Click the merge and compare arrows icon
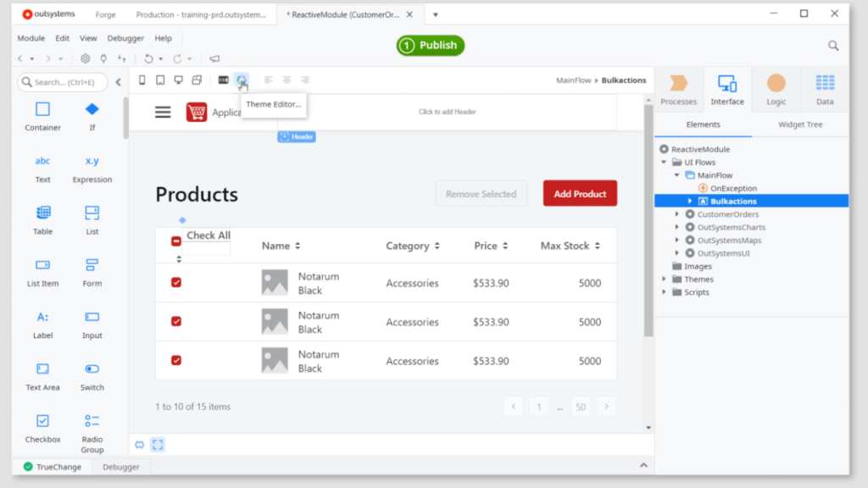This screenshot has height=488, width=868. [x=122, y=58]
